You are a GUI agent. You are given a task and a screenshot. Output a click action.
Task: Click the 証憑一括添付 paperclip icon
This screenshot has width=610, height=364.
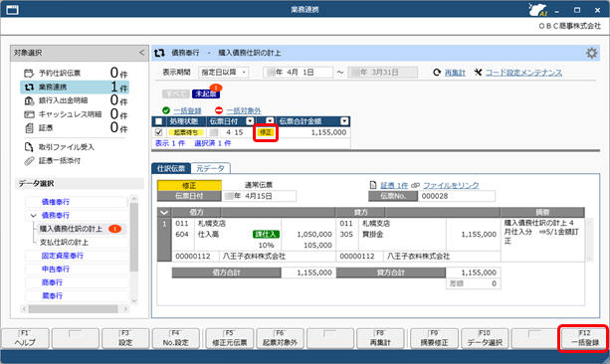[x=29, y=160]
